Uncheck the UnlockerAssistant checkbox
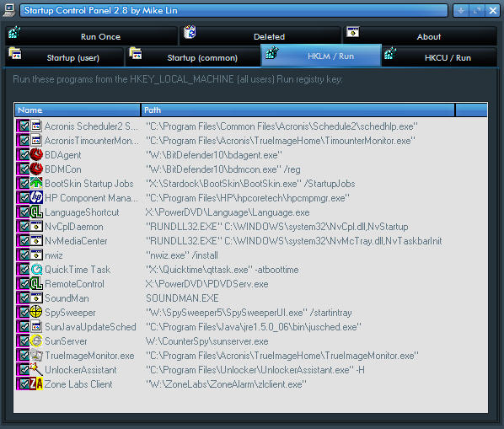504x429 pixels. pyautogui.click(x=24, y=369)
